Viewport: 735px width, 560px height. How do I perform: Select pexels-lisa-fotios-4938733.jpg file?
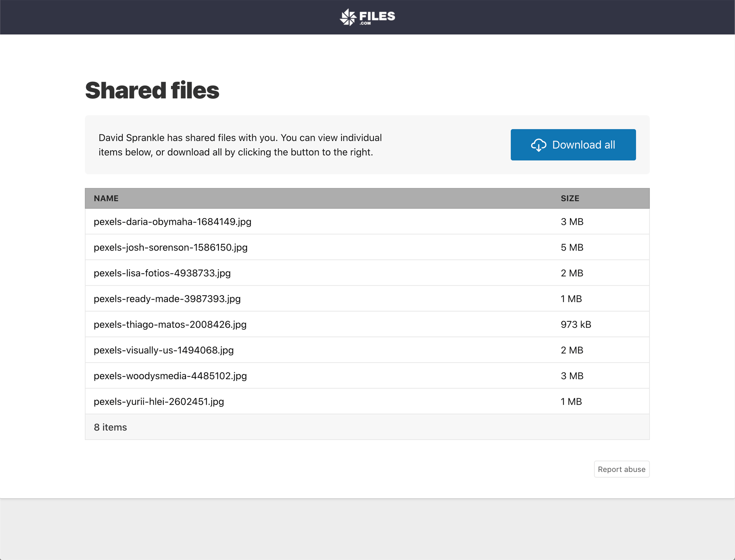click(x=162, y=273)
